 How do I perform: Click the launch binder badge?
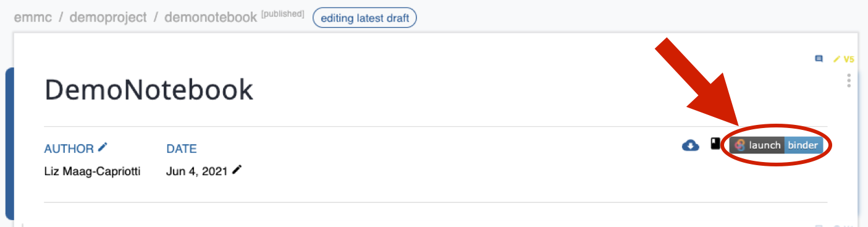tap(776, 145)
